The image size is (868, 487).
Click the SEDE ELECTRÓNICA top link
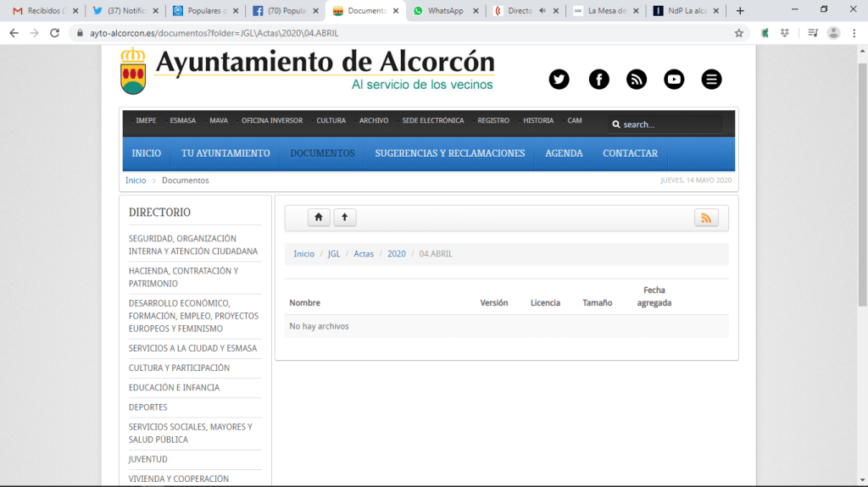432,120
